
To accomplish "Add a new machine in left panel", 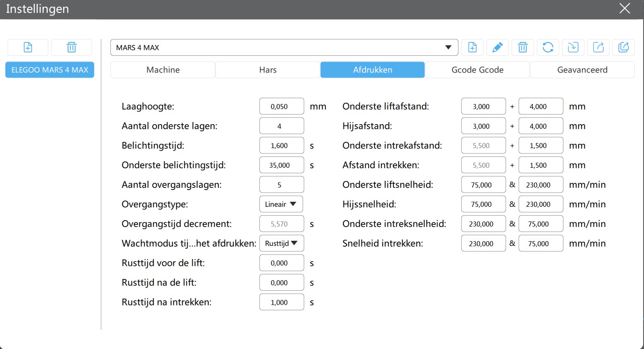I will [x=28, y=47].
